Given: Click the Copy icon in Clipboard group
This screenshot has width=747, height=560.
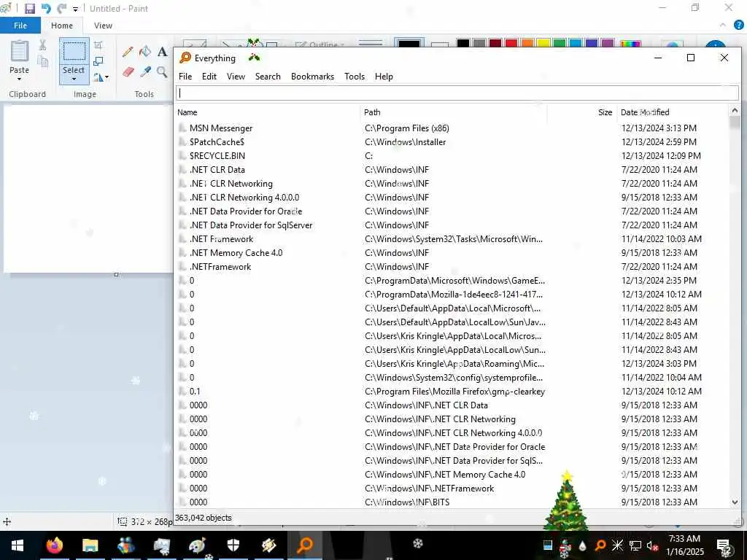Looking at the screenshot, I should point(43,61).
